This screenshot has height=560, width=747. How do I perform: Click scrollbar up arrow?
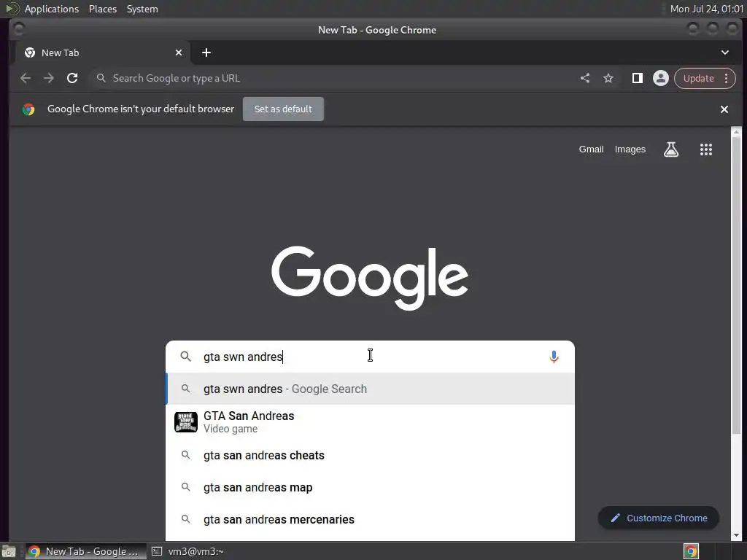pos(736,131)
